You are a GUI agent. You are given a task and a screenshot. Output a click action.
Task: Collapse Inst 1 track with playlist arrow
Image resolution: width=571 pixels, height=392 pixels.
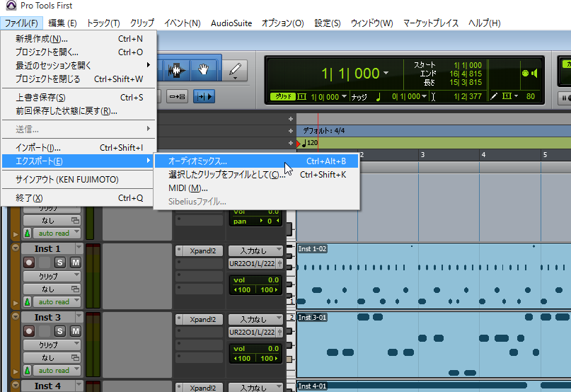click(16, 248)
